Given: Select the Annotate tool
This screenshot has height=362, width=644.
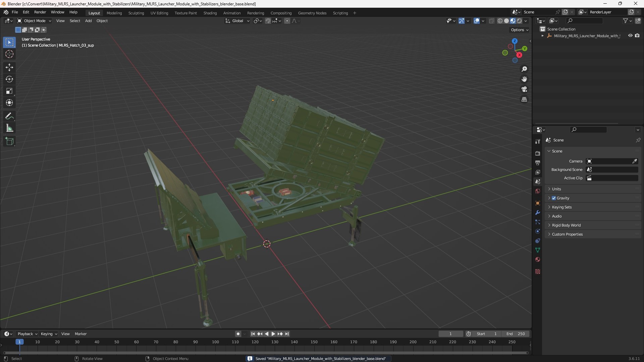Looking at the screenshot, I should 9,116.
